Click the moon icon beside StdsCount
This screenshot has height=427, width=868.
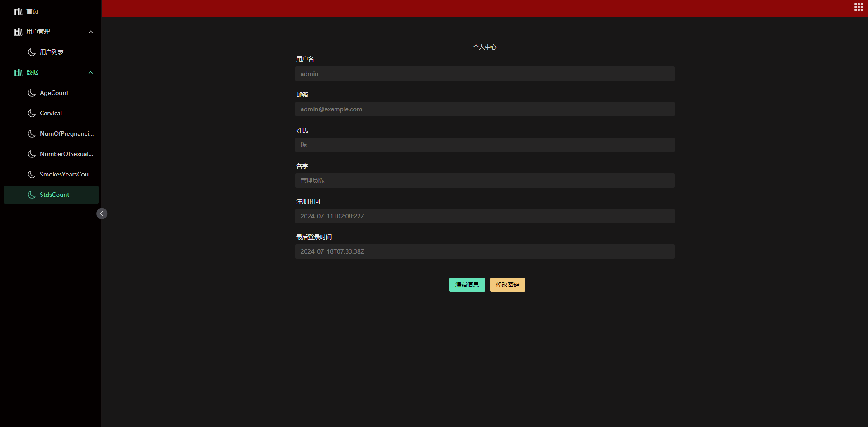[32, 195]
